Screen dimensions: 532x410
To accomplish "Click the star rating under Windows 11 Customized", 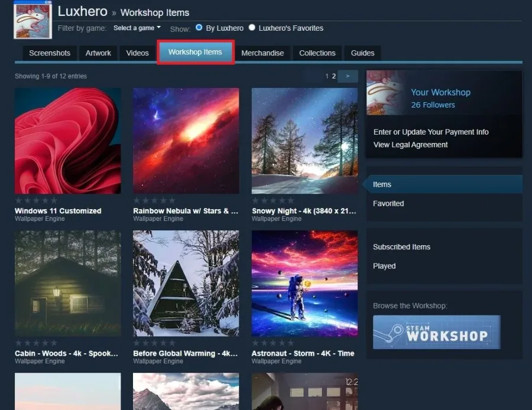I will tap(36, 200).
